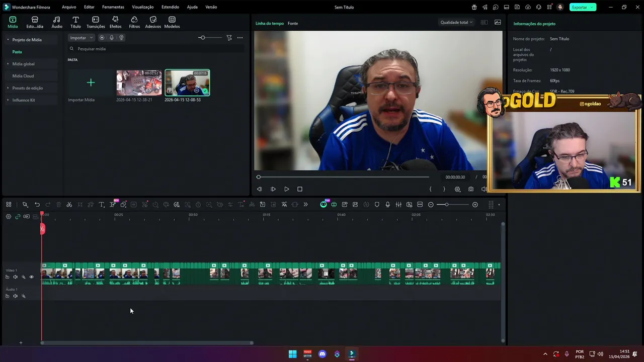The width and height of the screenshot is (644, 362).
Task: Click the record screen icon near Importar
Action: pos(102,38)
